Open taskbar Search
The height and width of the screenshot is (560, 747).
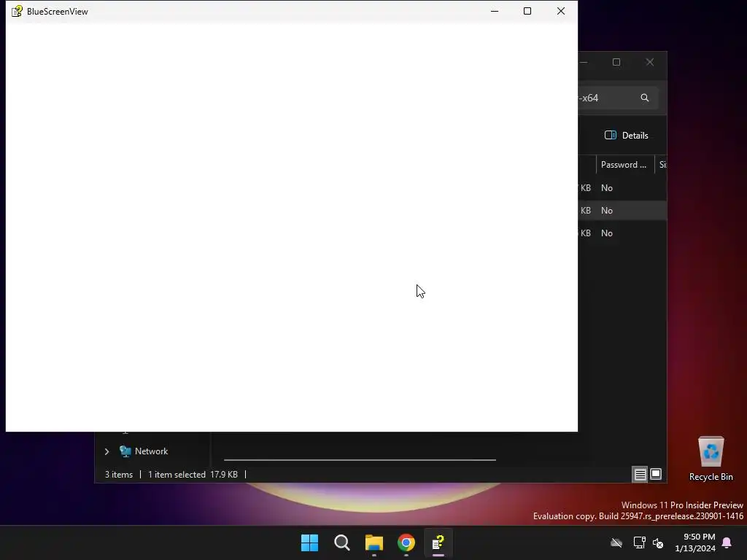(x=341, y=542)
